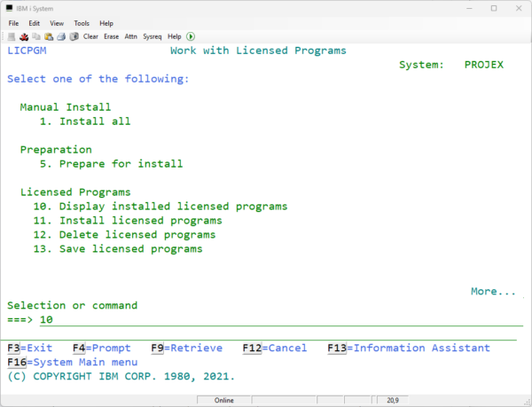Click F9=Retrieve function key

pyautogui.click(x=186, y=348)
